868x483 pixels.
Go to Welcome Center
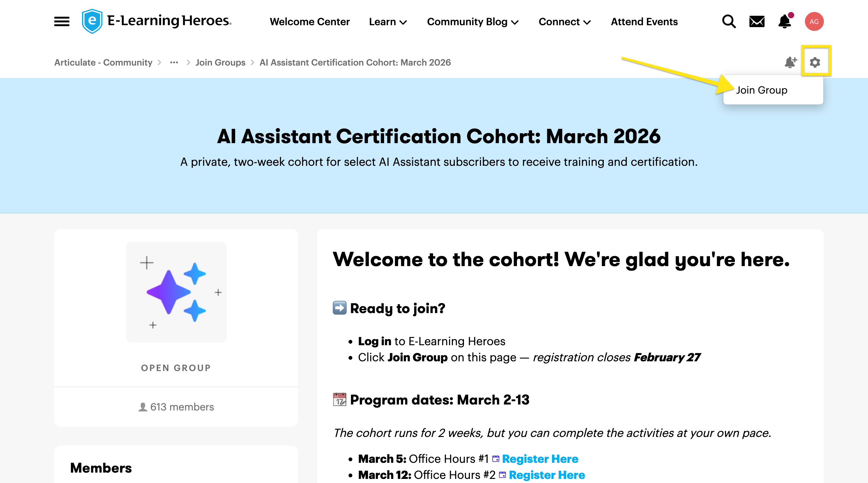(x=309, y=22)
